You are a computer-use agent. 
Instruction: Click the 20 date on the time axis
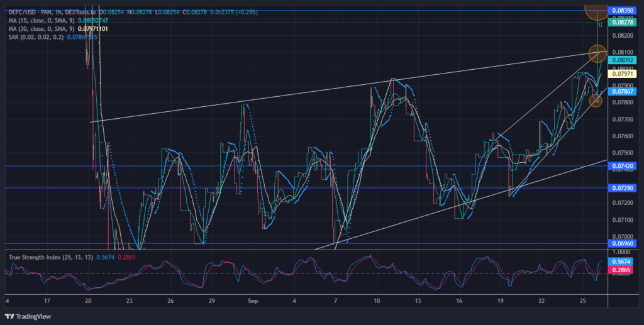88,300
